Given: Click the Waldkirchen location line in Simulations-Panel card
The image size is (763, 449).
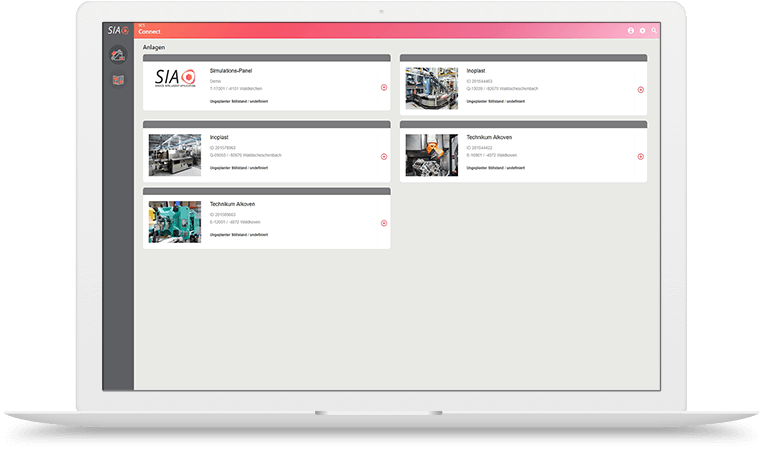Looking at the screenshot, I should pos(236,89).
